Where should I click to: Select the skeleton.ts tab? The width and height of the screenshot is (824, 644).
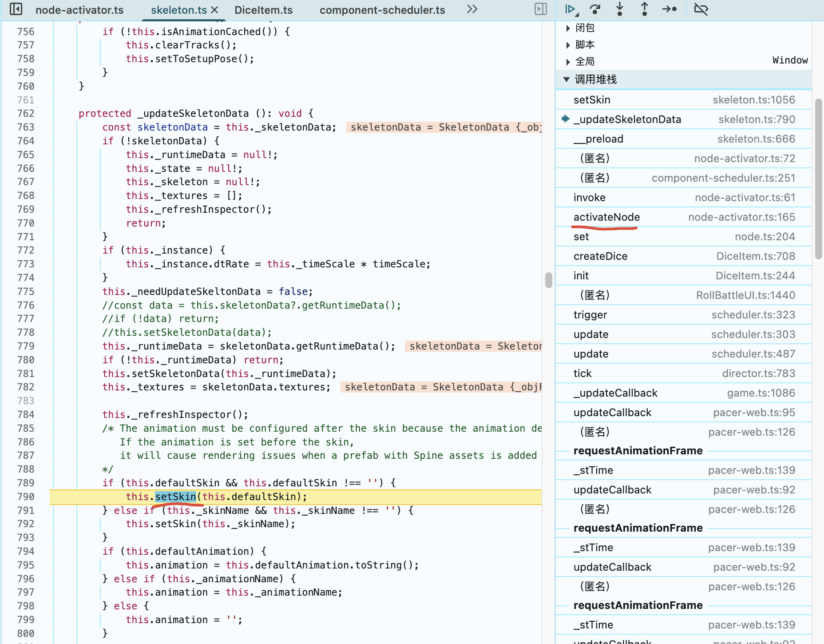[x=179, y=10]
